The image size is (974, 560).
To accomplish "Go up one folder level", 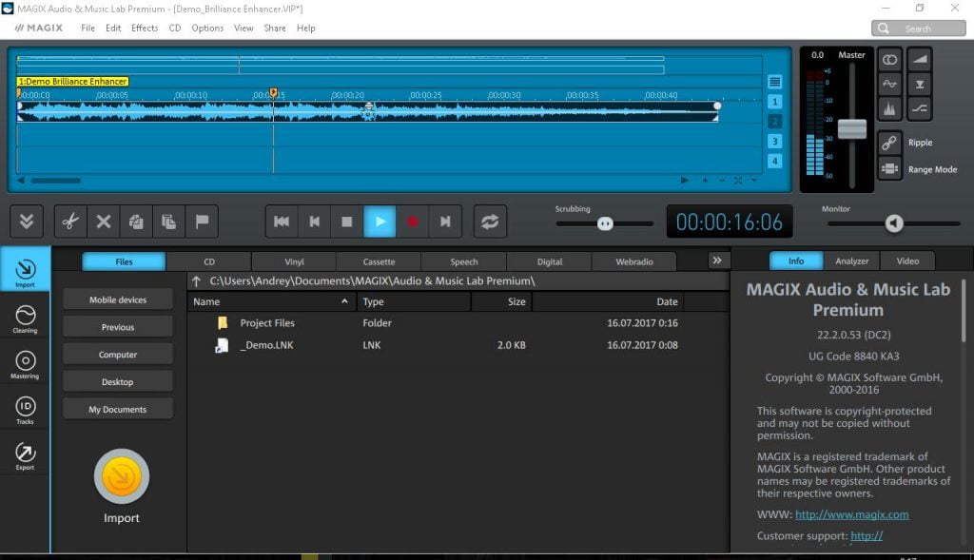I will (x=196, y=281).
